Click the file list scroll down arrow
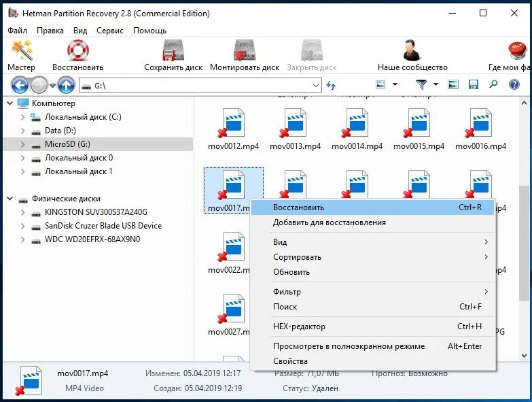Screen dimensions: 532x402 (x=524, y=356)
